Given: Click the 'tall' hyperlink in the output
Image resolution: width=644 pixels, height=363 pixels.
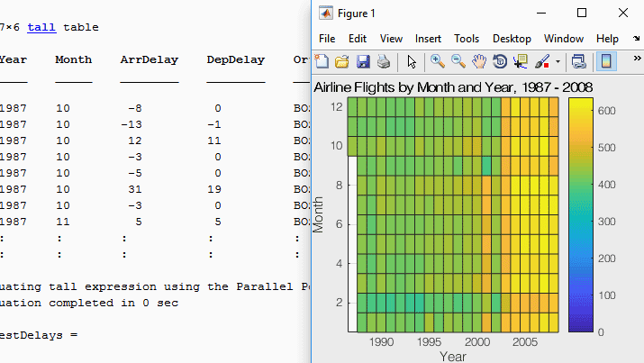Looking at the screenshot, I should [41, 27].
